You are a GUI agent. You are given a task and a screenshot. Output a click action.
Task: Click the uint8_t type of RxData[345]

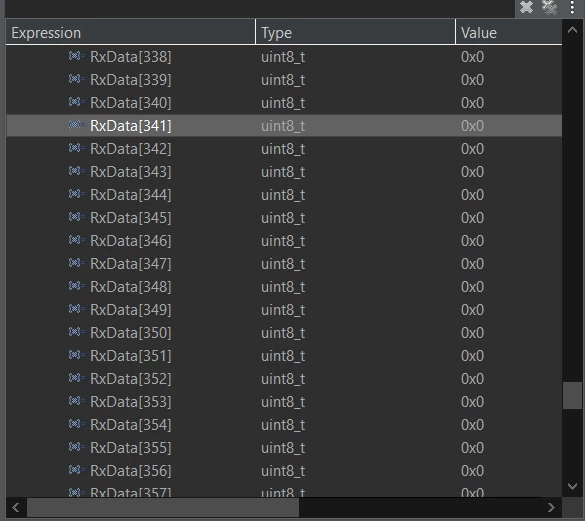click(x=283, y=218)
